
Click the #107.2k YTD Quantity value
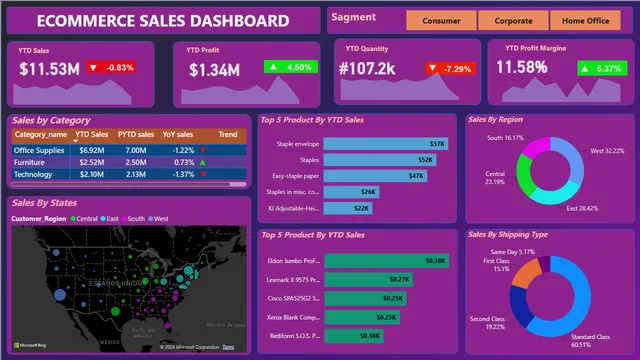click(x=367, y=69)
